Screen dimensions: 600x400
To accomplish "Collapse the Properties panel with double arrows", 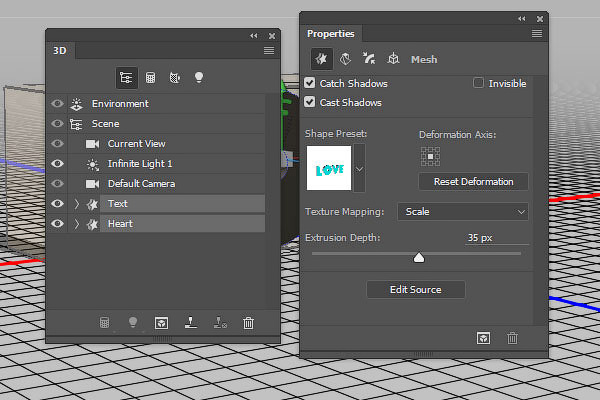I will [x=522, y=19].
